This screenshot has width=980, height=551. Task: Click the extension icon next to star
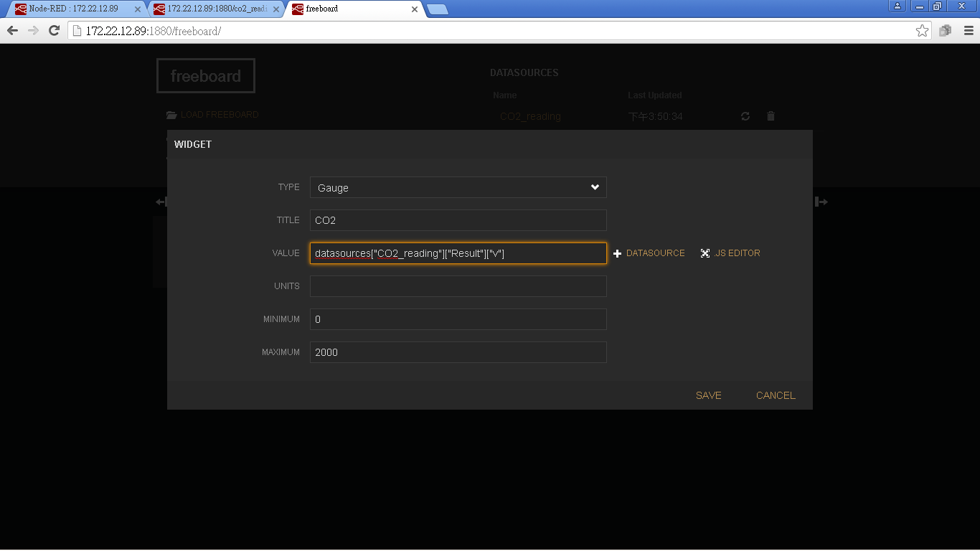(945, 31)
